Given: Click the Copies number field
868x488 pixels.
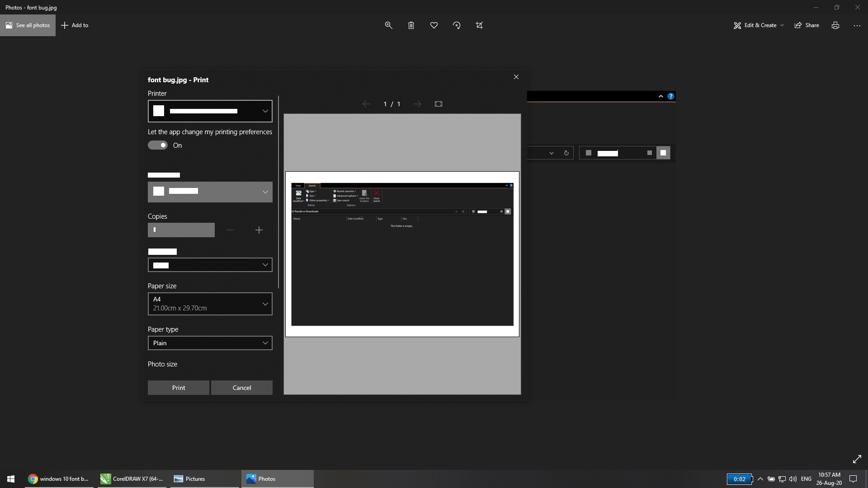Looking at the screenshot, I should point(181,230).
